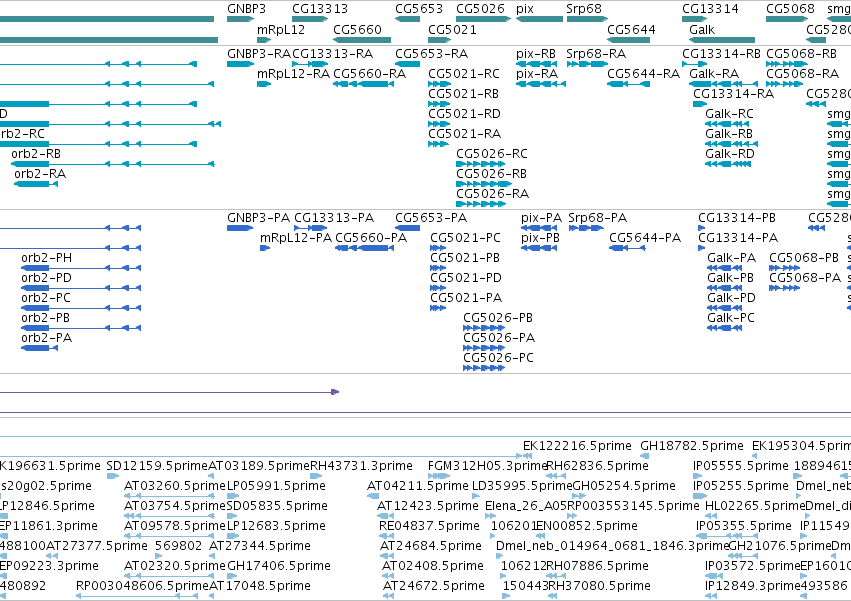
Task: Select the CG5068-PB protein label
Action: click(x=804, y=258)
